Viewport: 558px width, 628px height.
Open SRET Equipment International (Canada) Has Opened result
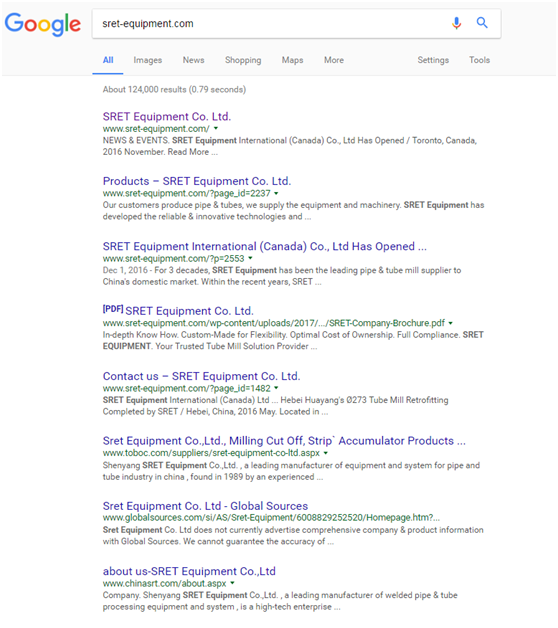[x=264, y=246]
